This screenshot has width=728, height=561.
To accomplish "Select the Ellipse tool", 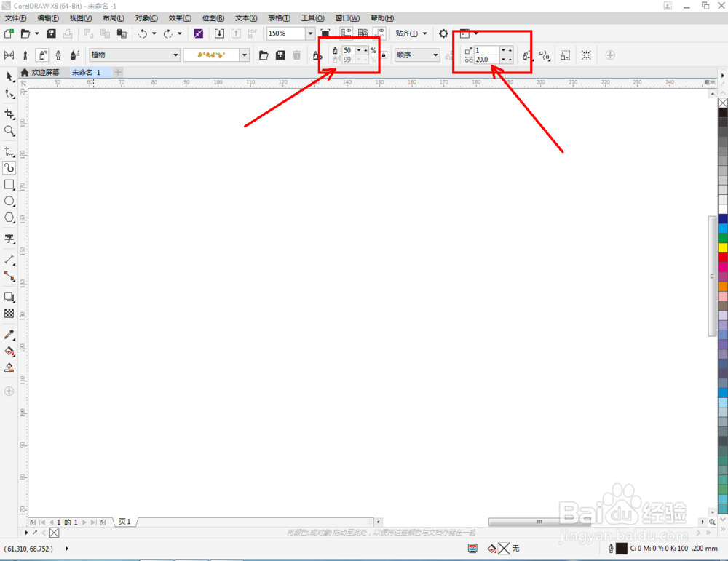I will (x=9, y=201).
